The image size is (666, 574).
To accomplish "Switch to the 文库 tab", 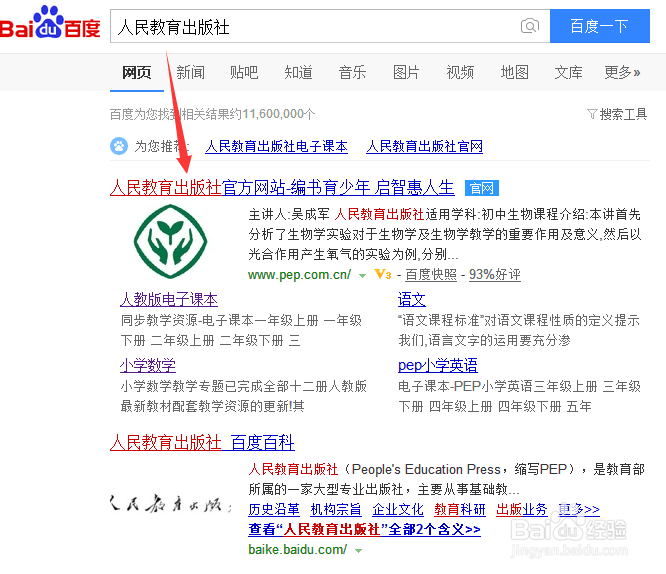I will pyautogui.click(x=568, y=72).
